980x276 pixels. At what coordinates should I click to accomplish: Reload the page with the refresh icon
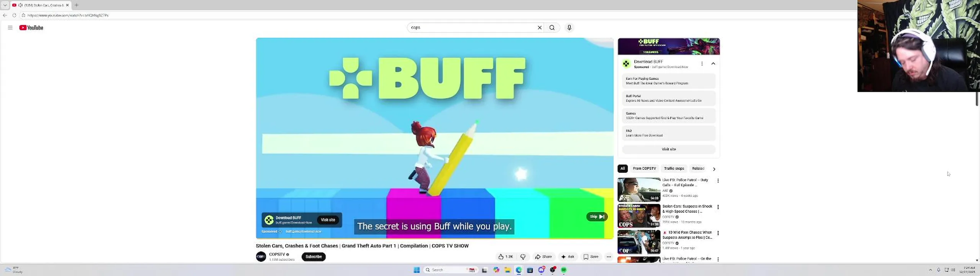(x=14, y=15)
